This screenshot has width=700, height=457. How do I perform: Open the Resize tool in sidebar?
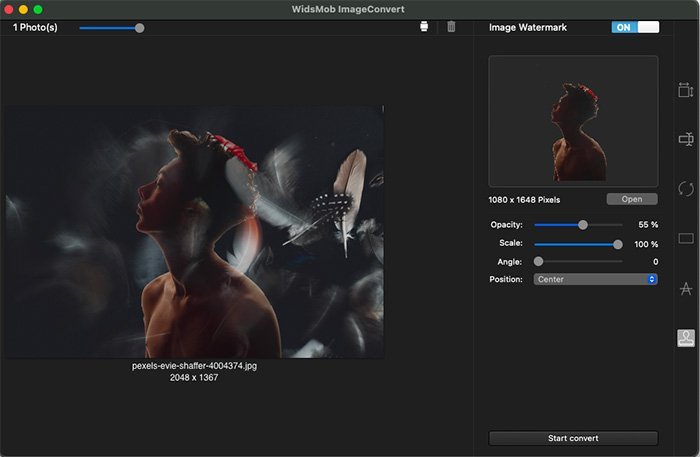pos(685,91)
